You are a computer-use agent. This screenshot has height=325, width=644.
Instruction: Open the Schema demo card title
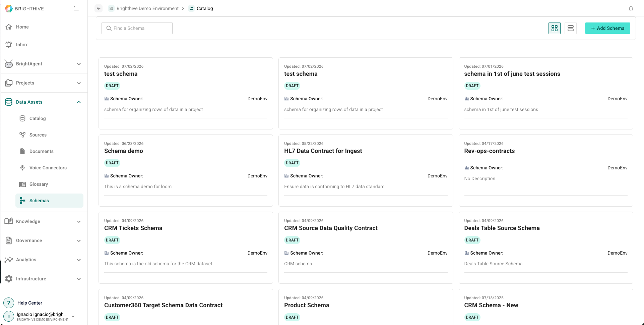point(124,151)
